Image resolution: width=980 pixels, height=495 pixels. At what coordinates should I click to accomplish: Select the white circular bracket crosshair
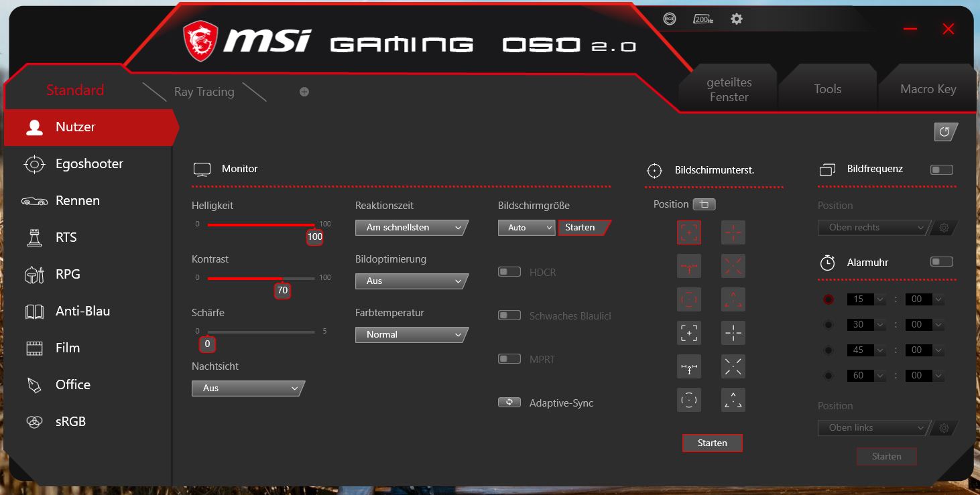pyautogui.click(x=689, y=400)
